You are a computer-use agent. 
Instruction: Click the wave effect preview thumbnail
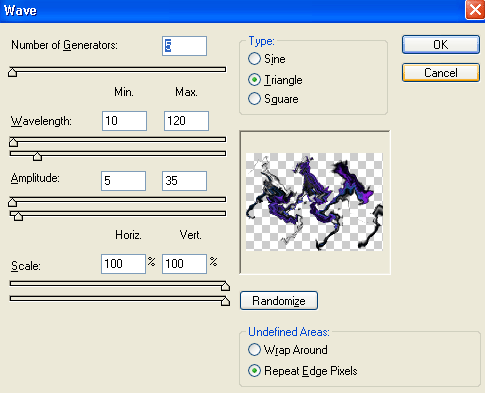[314, 202]
